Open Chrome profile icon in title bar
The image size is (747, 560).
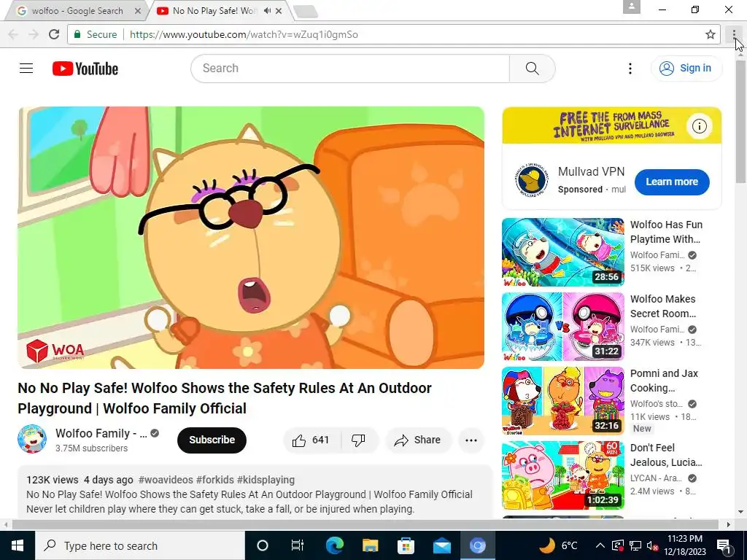tap(631, 7)
